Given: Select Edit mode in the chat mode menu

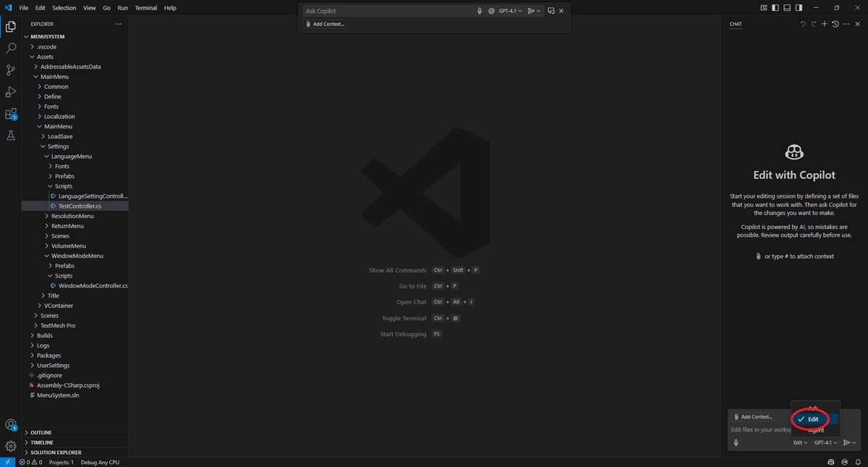Looking at the screenshot, I should point(815,418).
